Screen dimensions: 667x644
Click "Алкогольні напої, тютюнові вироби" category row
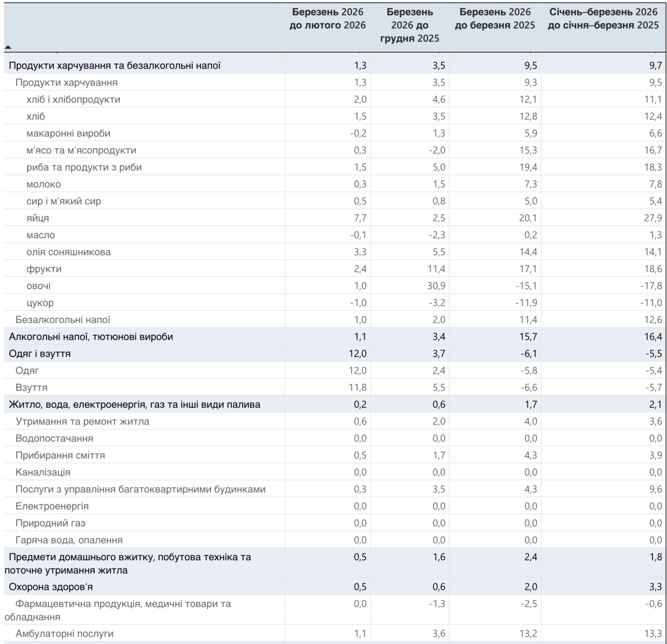[x=91, y=337]
